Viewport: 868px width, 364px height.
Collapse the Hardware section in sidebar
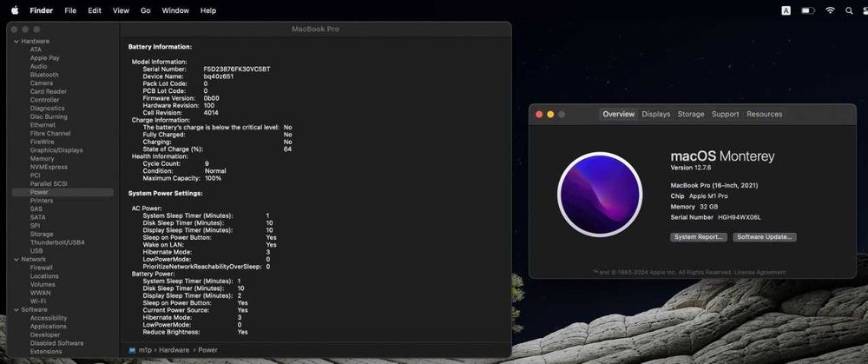[16, 42]
